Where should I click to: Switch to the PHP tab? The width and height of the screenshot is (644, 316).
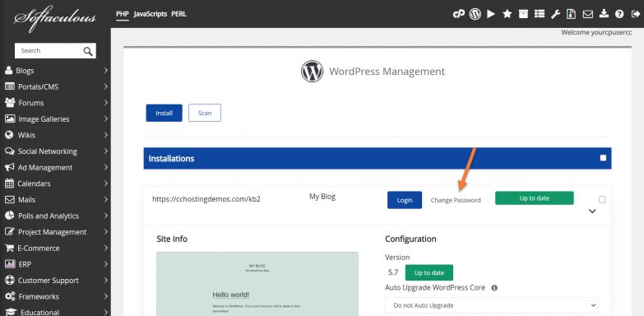(122, 14)
